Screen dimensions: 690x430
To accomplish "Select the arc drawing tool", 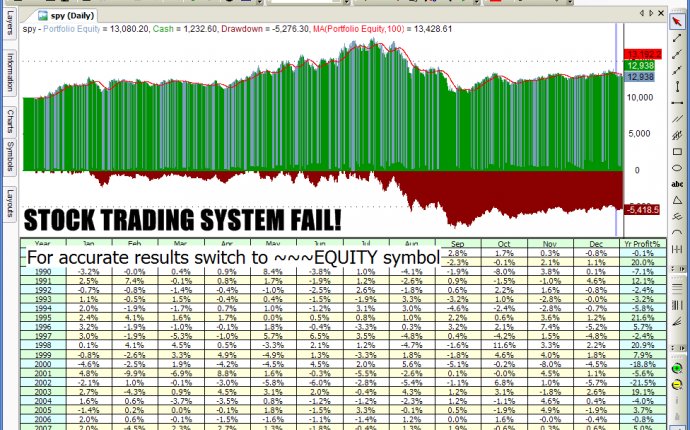I will click(677, 232).
